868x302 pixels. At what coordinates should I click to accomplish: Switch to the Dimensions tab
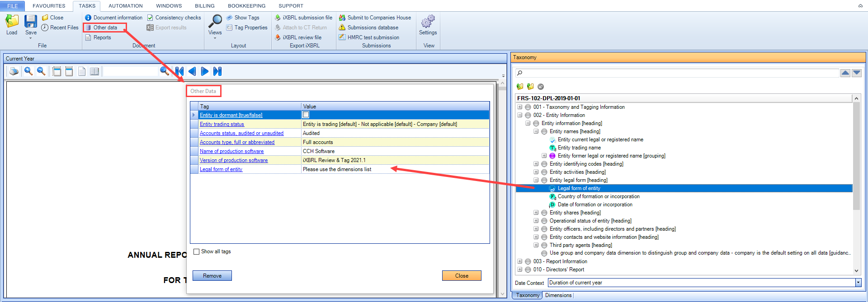click(x=558, y=295)
